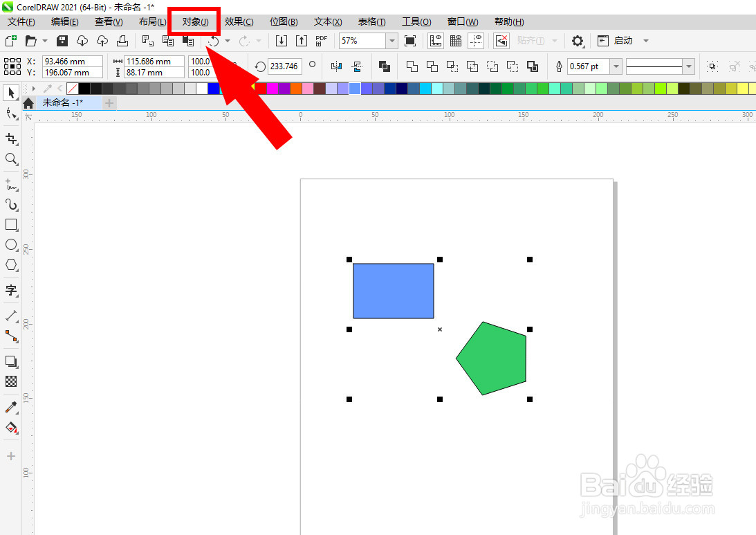Click the Object Origin grid

(12, 66)
